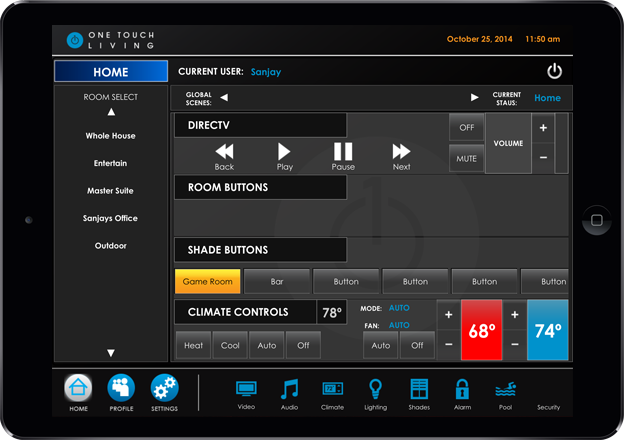Click current user name Sanjay

pos(266,72)
